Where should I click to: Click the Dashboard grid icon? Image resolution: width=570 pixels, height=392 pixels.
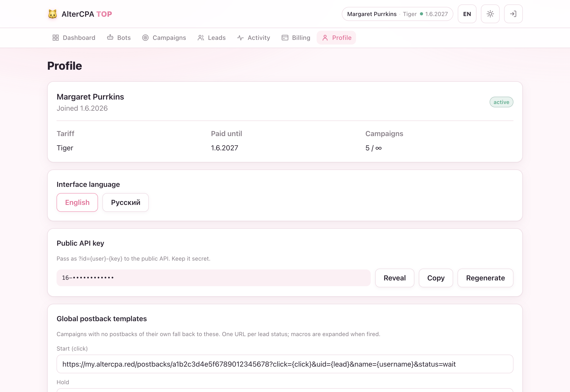(x=56, y=38)
